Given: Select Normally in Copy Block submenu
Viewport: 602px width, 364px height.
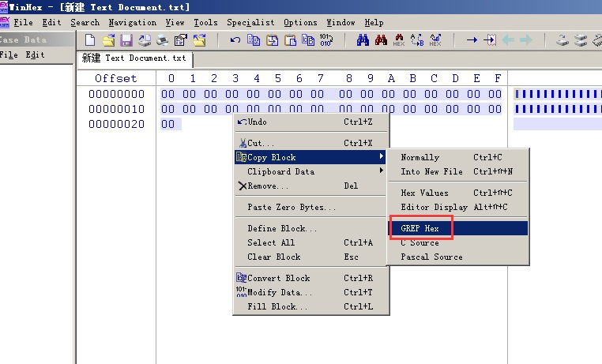Looking at the screenshot, I should 458,157.
